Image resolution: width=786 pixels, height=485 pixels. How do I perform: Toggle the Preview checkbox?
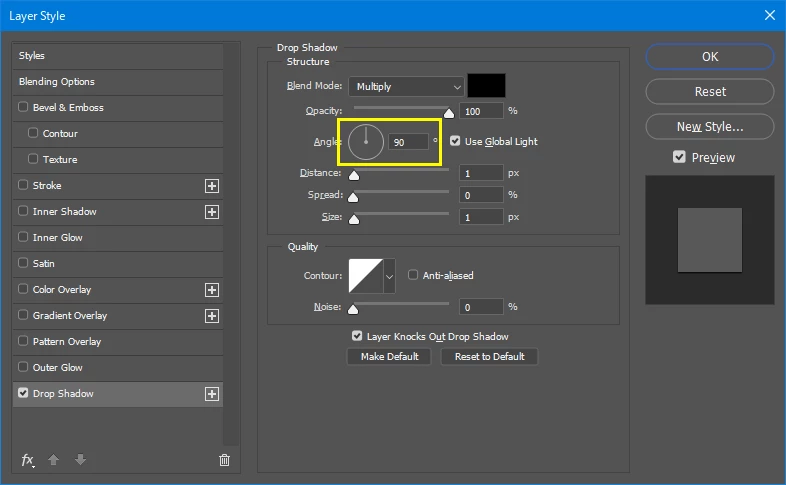click(x=679, y=157)
